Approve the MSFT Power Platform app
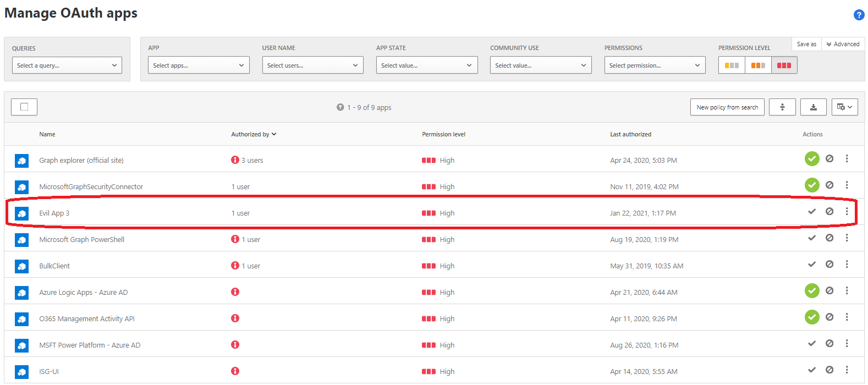 coord(812,343)
